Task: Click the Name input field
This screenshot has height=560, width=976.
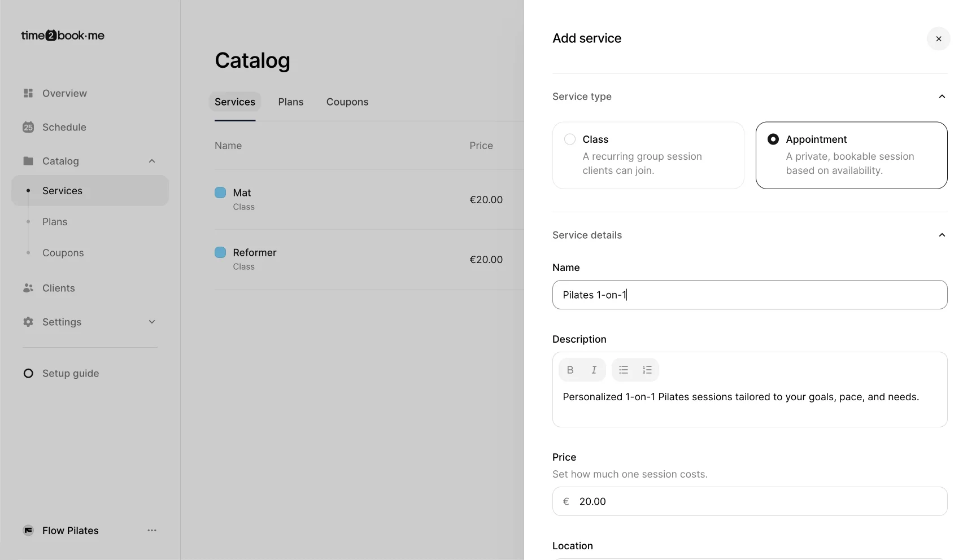Action: 750,295
